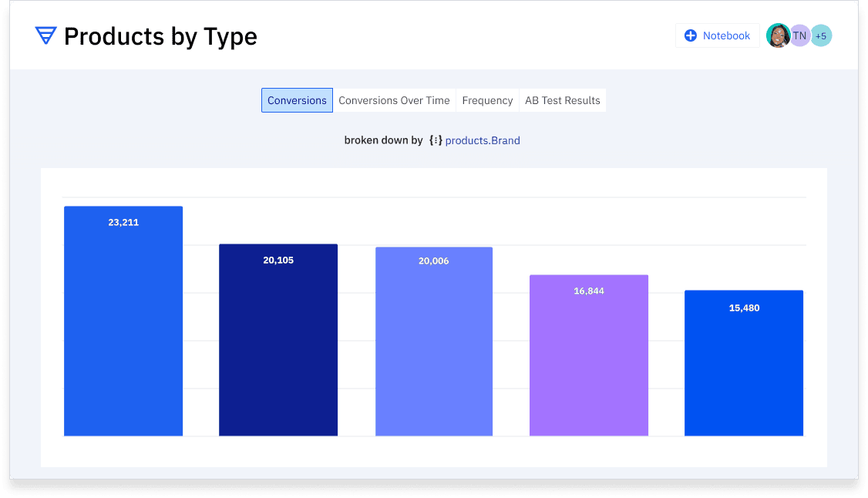This screenshot has width=868, height=498.
Task: Open the user photo avatar
Action: pyautogui.click(x=778, y=35)
